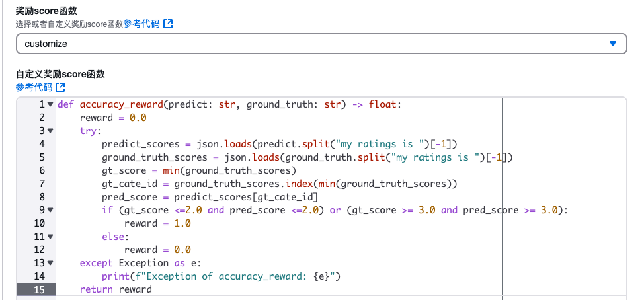Image resolution: width=644 pixels, height=300 pixels.
Task: Click 'gt_cate_id' variable on line 7
Action: [130, 184]
